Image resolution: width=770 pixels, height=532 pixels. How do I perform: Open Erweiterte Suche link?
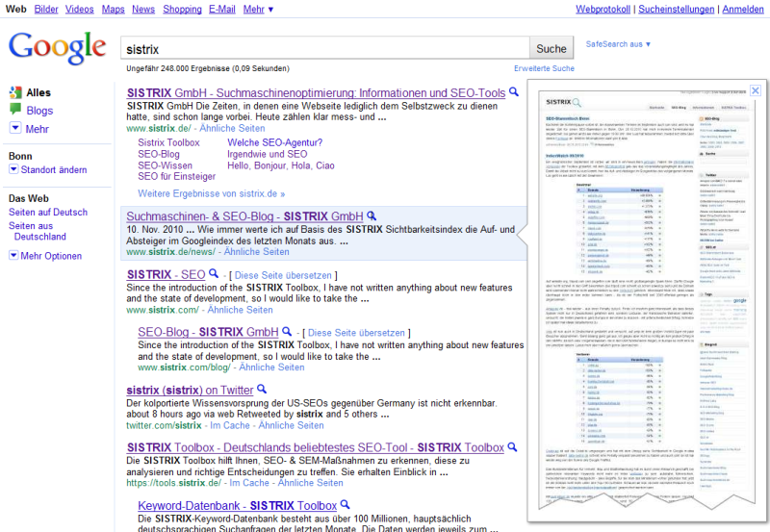click(x=544, y=68)
